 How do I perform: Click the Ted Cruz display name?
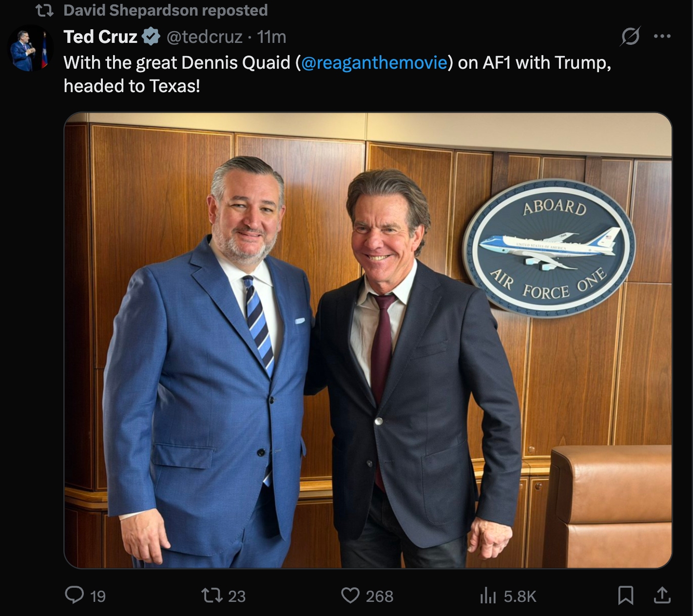[x=100, y=37]
